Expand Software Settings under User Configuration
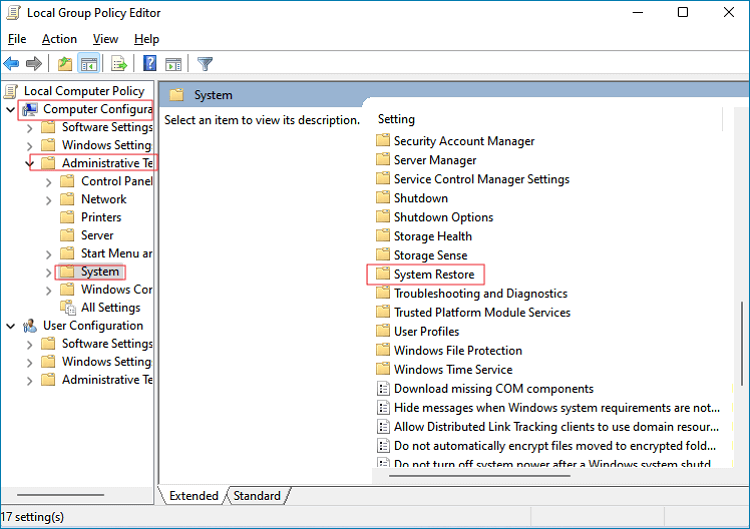Image resolution: width=750 pixels, height=529 pixels. [x=30, y=345]
